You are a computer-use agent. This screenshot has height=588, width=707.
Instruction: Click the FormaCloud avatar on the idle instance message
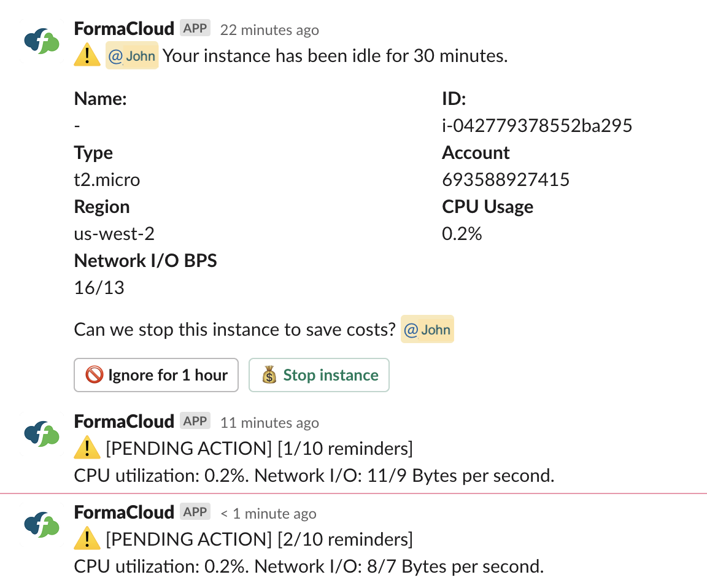tap(41, 41)
